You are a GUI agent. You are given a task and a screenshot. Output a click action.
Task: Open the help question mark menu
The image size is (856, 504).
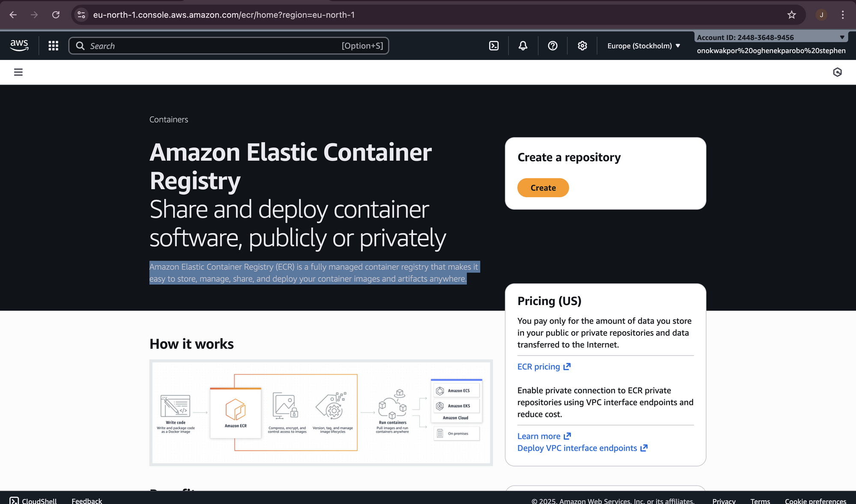(553, 46)
